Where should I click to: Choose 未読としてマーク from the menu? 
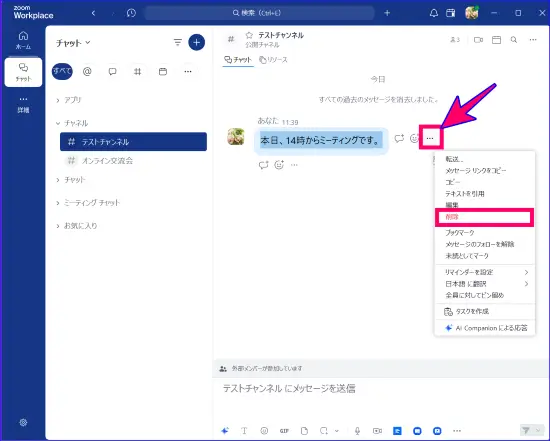pyautogui.click(x=485, y=256)
